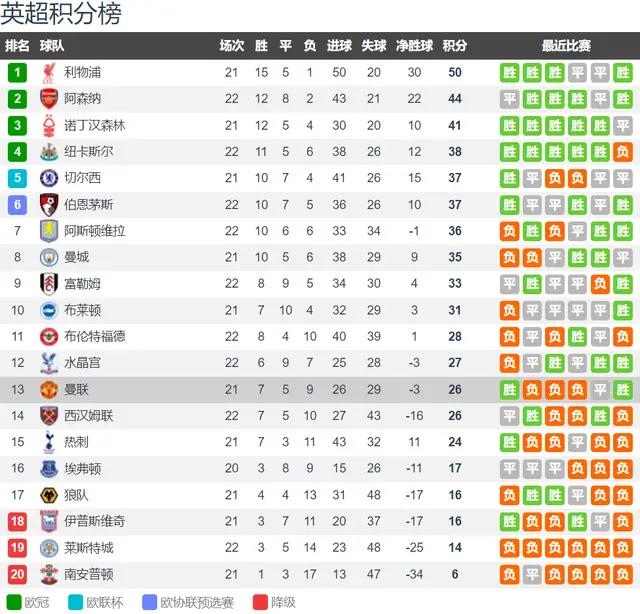The image size is (640, 614).
Task: Click Liverpool's last green 胜 result badge
Action: [x=622, y=73]
